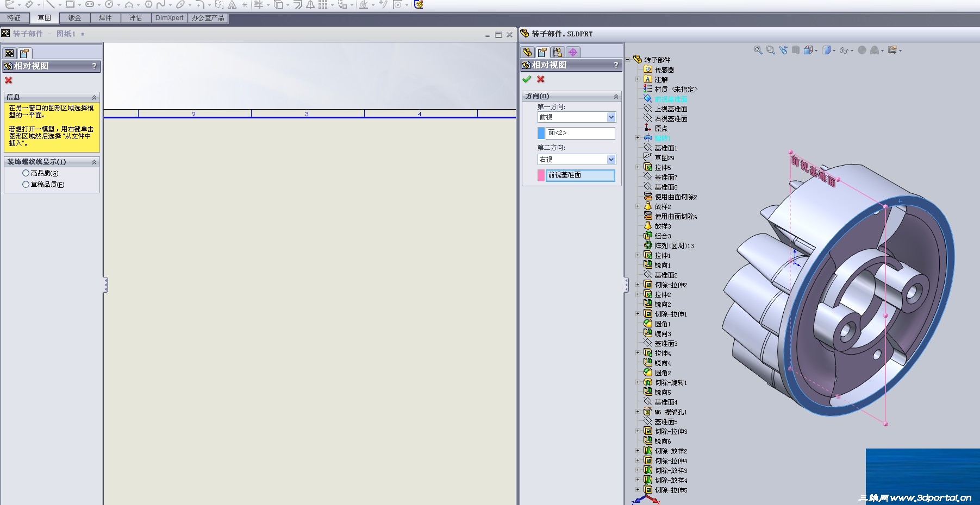980x505 pixels.
Task: Collapse the 信息 section
Action: pyautogui.click(x=94, y=97)
